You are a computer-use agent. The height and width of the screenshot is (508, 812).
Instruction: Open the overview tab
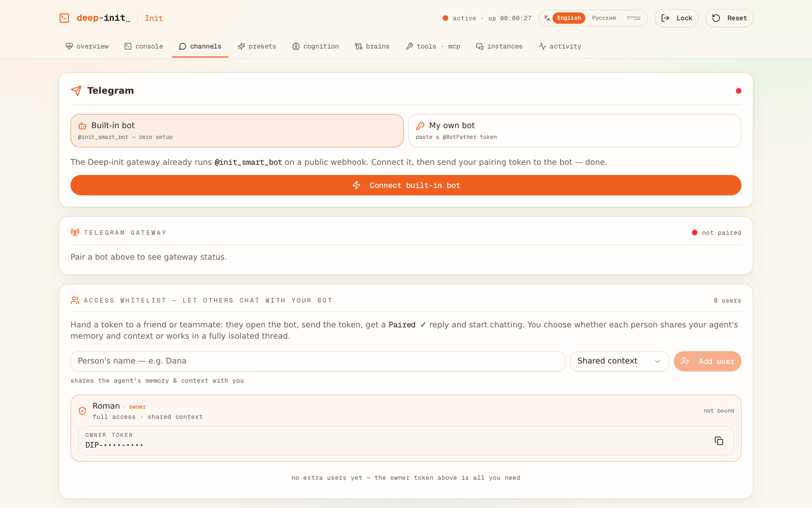[x=87, y=46]
